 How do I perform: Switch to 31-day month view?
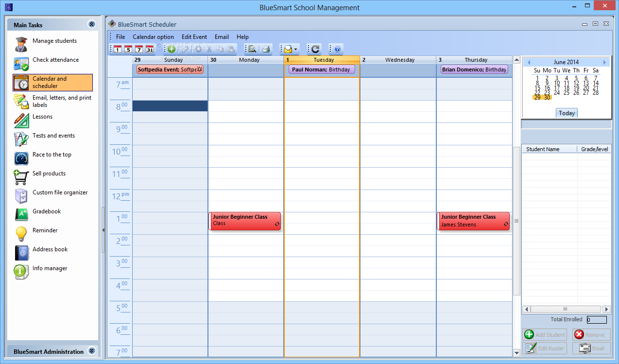[150, 49]
